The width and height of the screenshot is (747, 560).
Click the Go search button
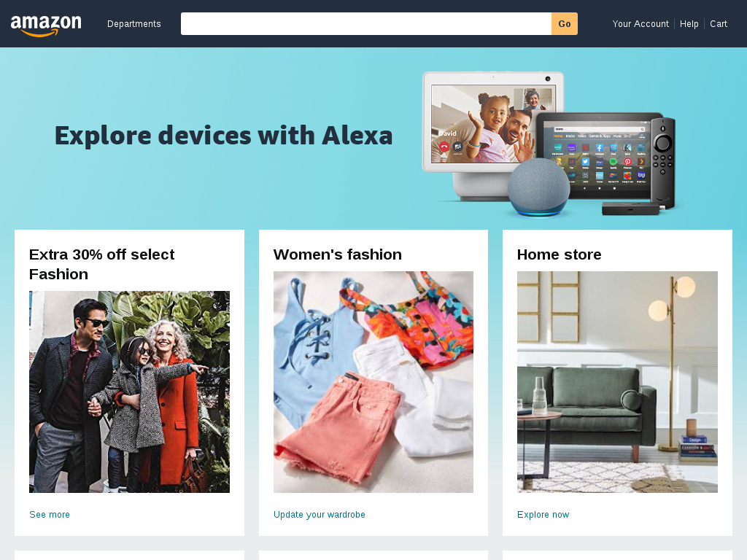pyautogui.click(x=565, y=24)
